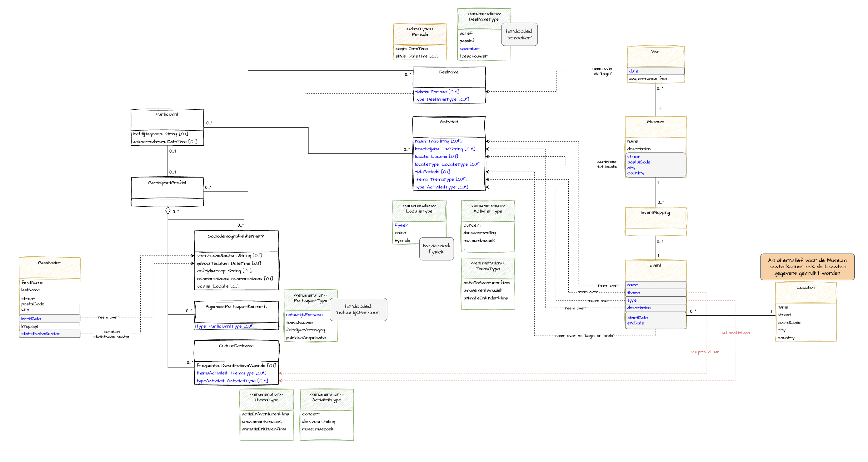Click the Location class header

(805, 288)
